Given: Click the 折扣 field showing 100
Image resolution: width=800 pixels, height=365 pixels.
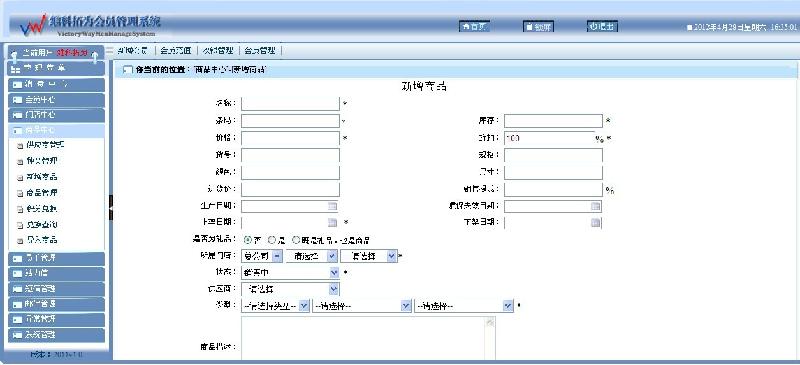Looking at the screenshot, I should click(549, 138).
